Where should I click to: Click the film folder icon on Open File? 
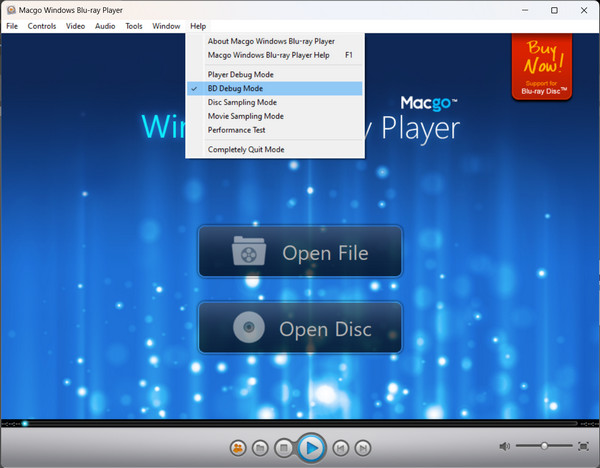click(x=249, y=251)
